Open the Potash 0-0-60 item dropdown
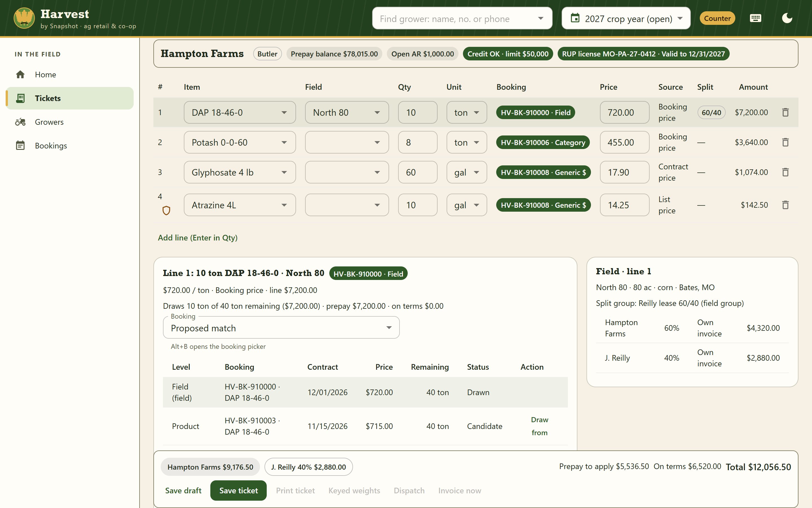This screenshot has width=812, height=508. click(x=240, y=142)
